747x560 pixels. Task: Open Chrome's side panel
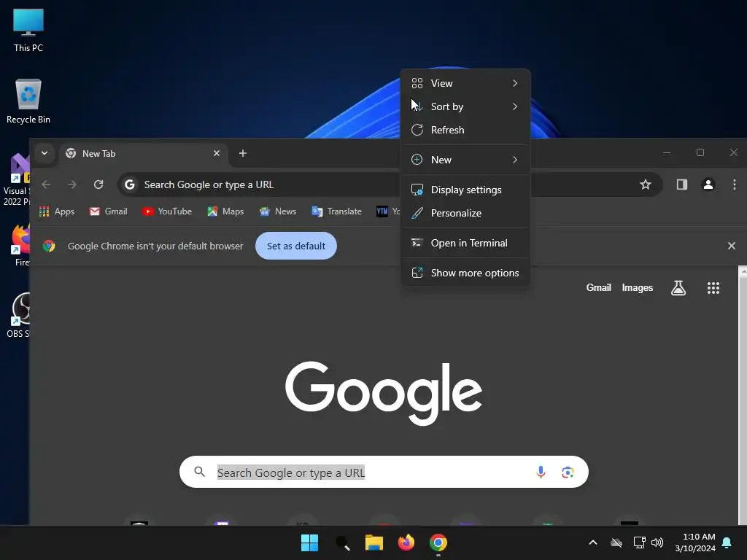pyautogui.click(x=682, y=184)
